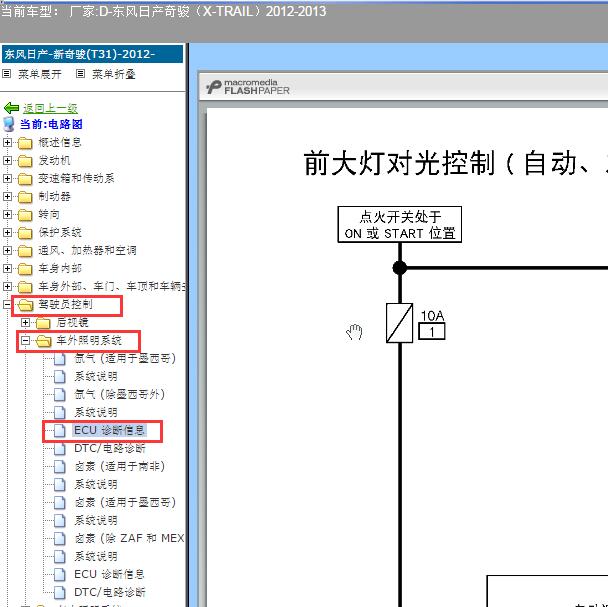Open 氙气(除墨西哥外) entry
The image size is (608, 607).
pos(119,394)
